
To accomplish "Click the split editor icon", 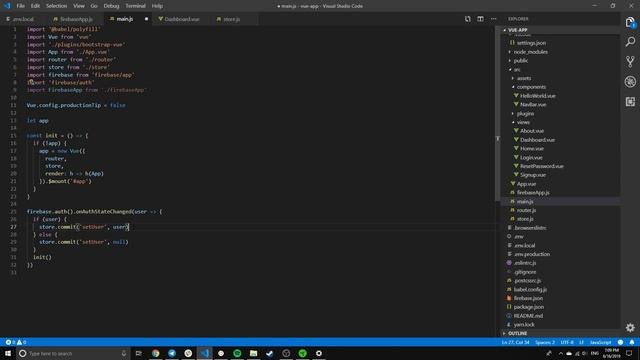I will point(480,19).
